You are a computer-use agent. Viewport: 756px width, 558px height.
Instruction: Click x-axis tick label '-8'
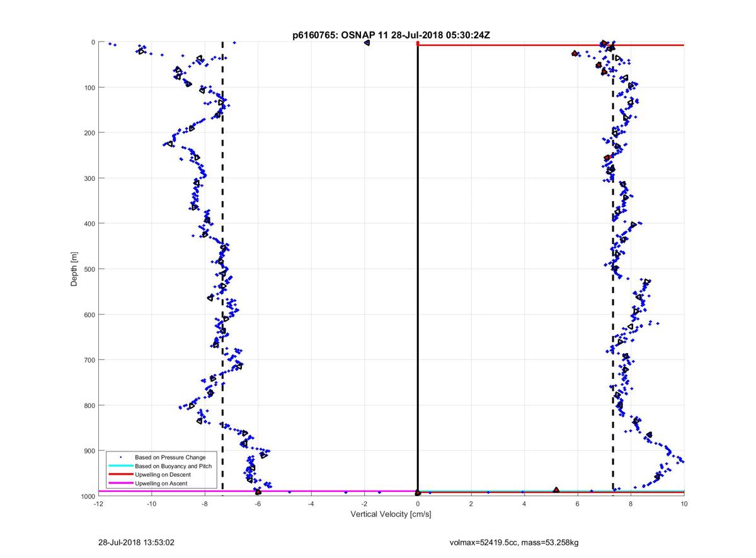pyautogui.click(x=205, y=504)
